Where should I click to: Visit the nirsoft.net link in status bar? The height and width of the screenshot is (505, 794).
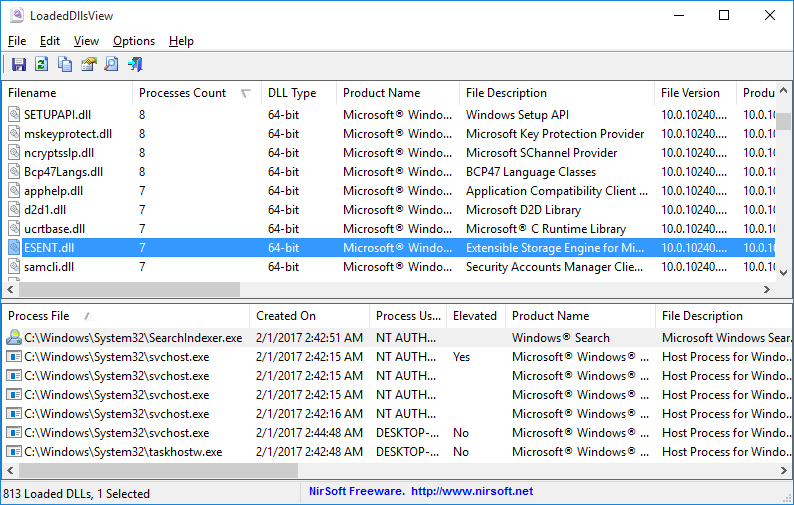pyautogui.click(x=471, y=492)
